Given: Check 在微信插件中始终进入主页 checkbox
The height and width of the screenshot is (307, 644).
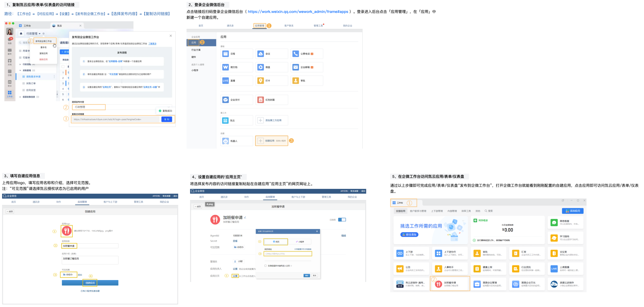Looking at the screenshot, I should (x=265, y=266).
